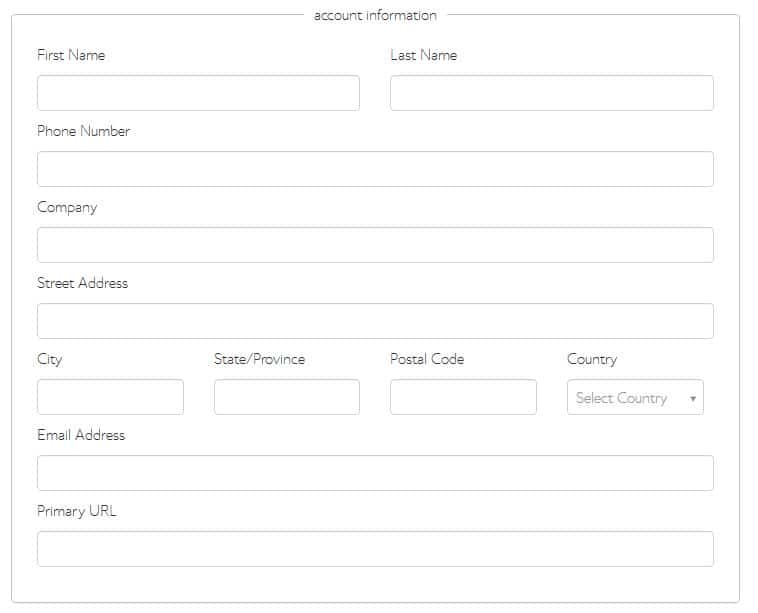The image size is (758, 613).
Task: Select the Phone Number input field
Action: (x=375, y=169)
